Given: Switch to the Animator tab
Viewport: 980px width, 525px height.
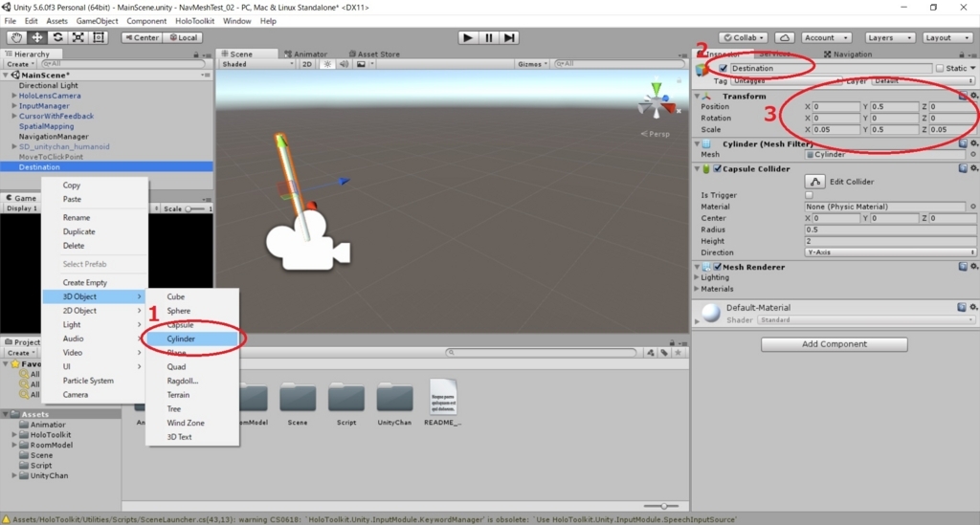Looking at the screenshot, I should pos(306,54).
